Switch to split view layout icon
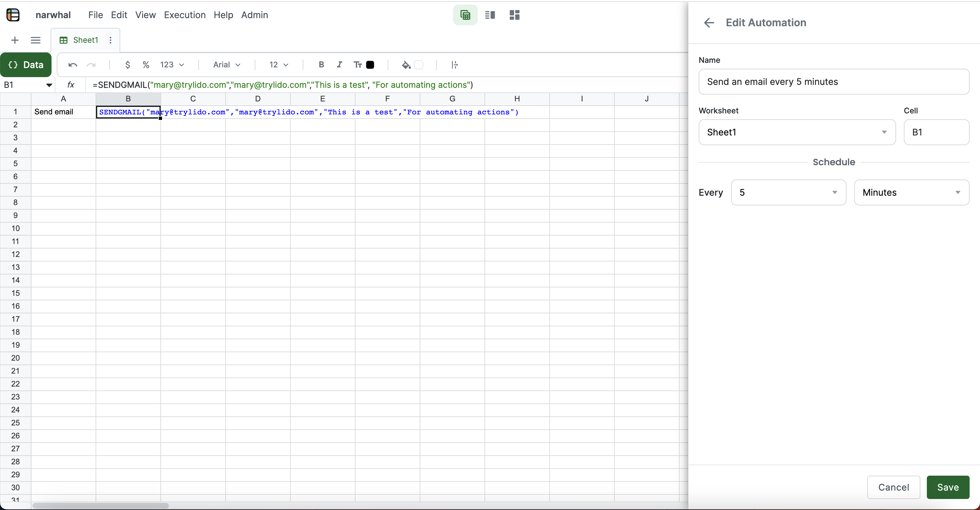Viewport: 980px width, 510px height. (x=490, y=15)
